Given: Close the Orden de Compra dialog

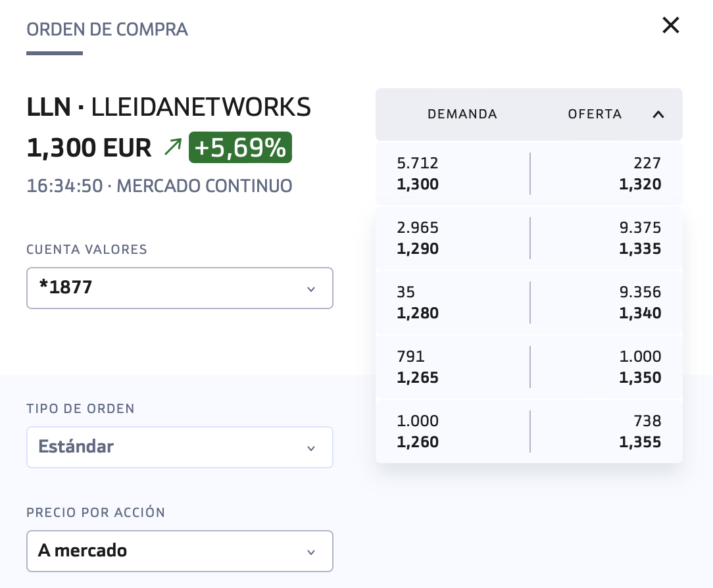Looking at the screenshot, I should tap(671, 26).
